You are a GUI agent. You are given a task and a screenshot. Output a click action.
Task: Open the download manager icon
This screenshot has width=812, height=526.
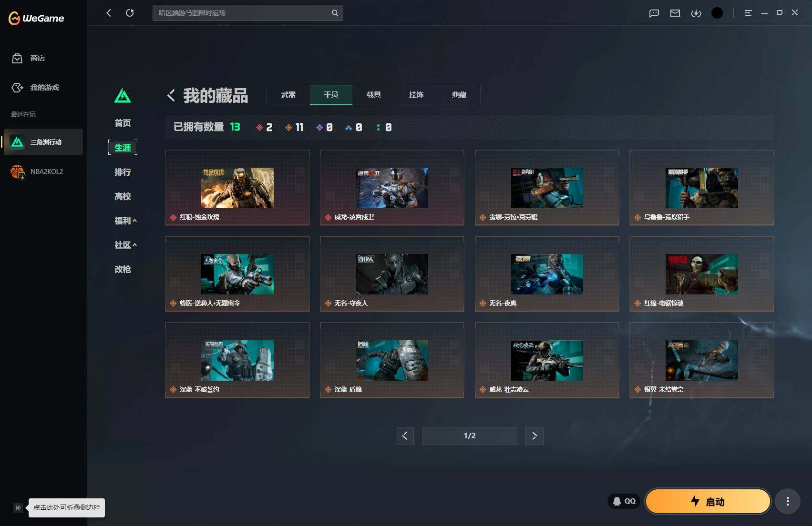coord(696,13)
